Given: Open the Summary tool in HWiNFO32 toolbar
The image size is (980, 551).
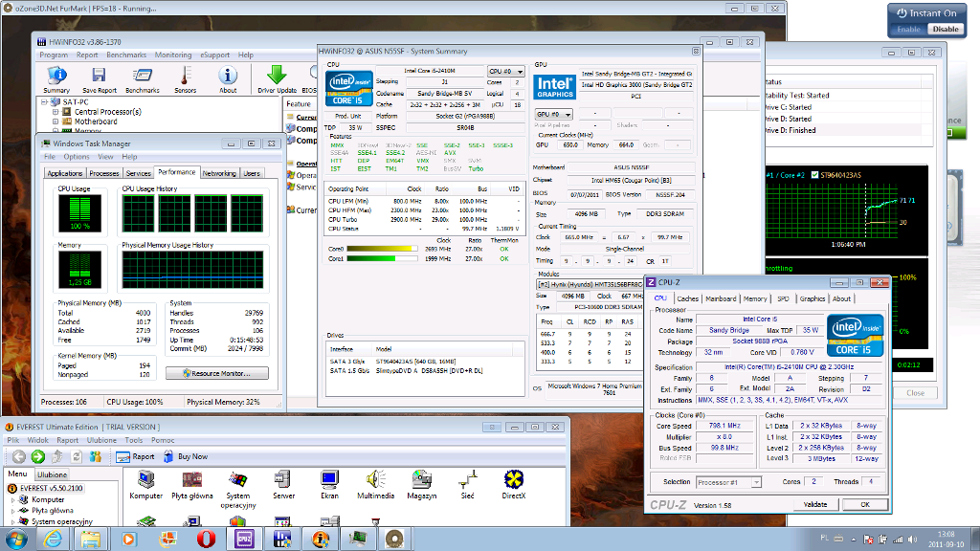Looking at the screenshot, I should tap(56, 80).
